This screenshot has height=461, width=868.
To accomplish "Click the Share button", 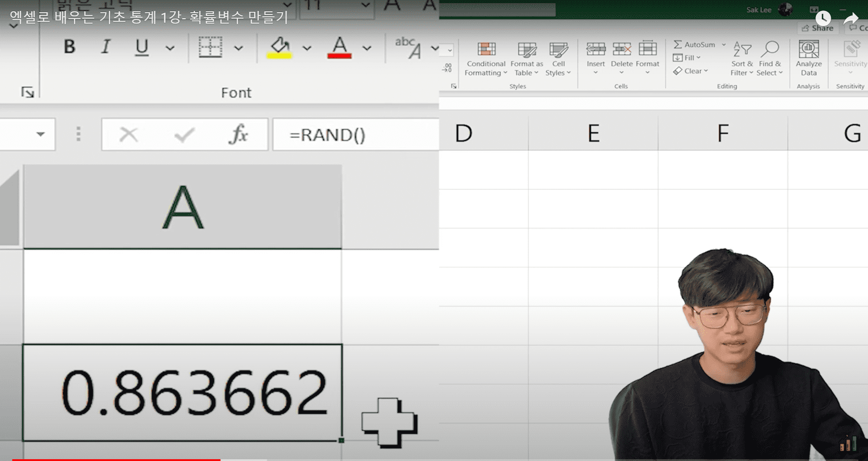I will click(818, 28).
